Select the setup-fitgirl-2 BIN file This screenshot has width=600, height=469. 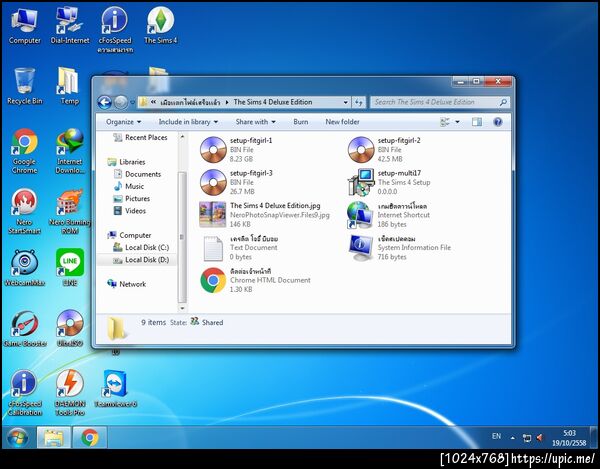coord(385,150)
